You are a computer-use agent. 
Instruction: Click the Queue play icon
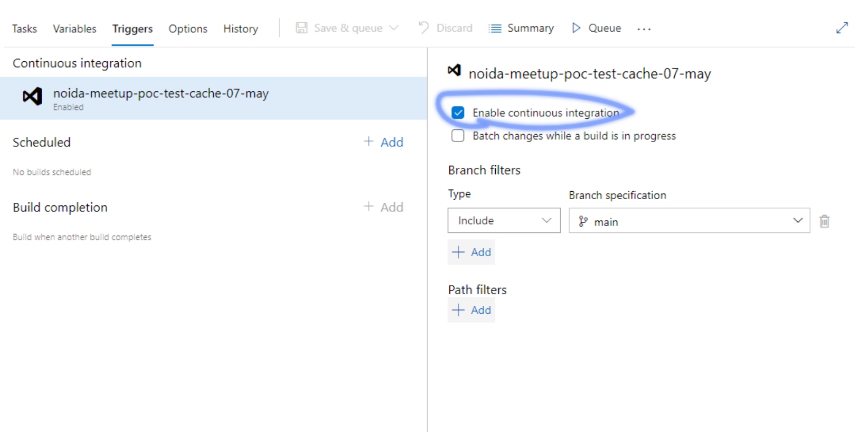(x=576, y=28)
